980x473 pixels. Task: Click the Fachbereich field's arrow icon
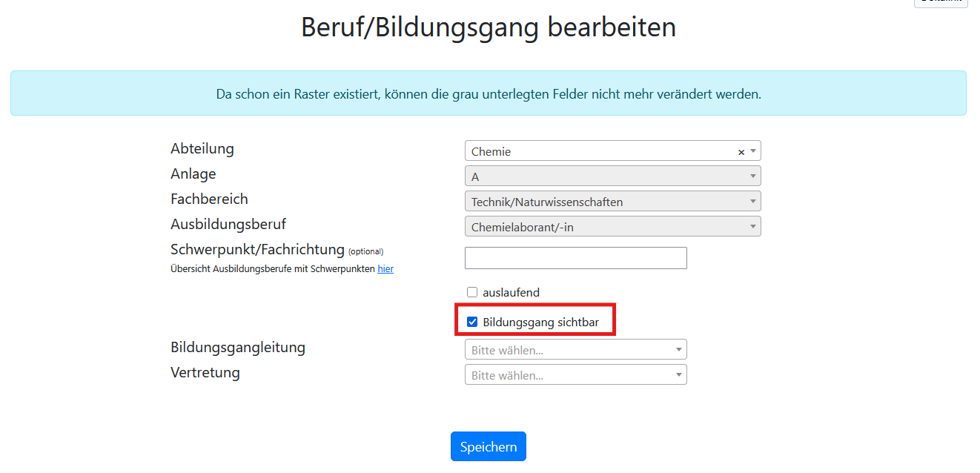753,202
